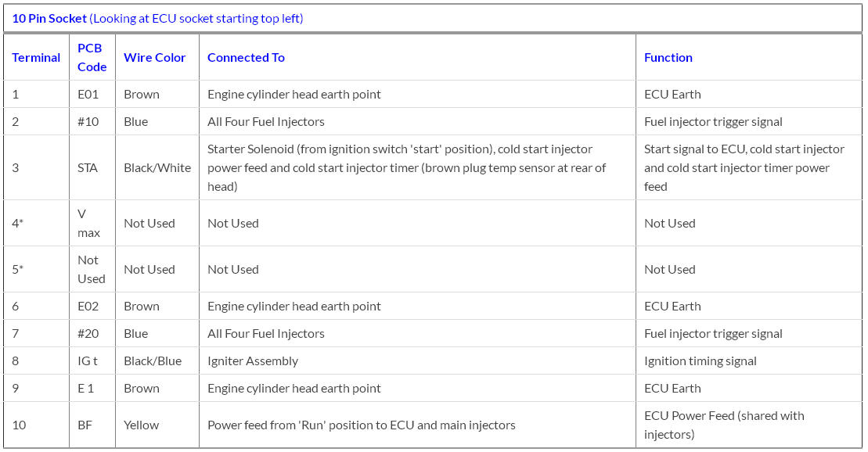Viewport: 868px width, 452px height.
Task: Click the #20 PCB code cell
Action: tap(88, 333)
